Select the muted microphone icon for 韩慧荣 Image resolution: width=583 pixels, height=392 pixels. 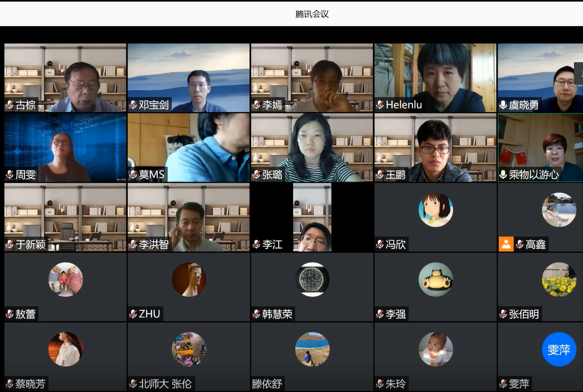point(256,315)
